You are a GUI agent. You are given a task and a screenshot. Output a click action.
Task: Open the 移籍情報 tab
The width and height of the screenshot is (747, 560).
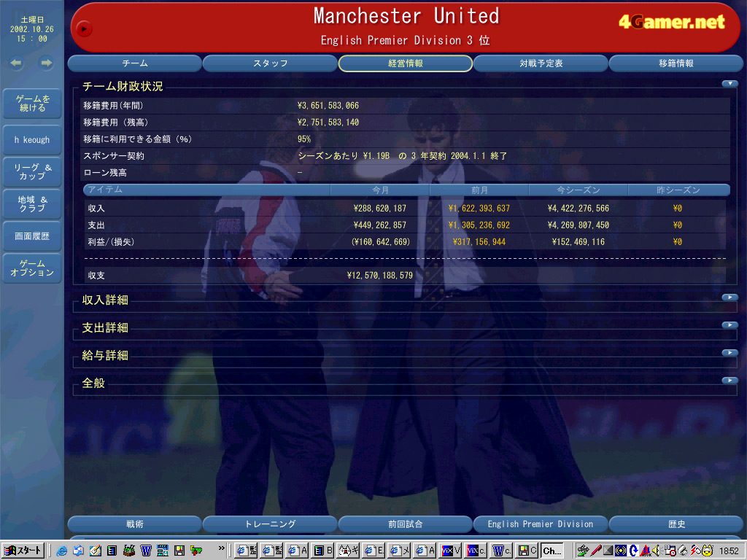coord(676,63)
